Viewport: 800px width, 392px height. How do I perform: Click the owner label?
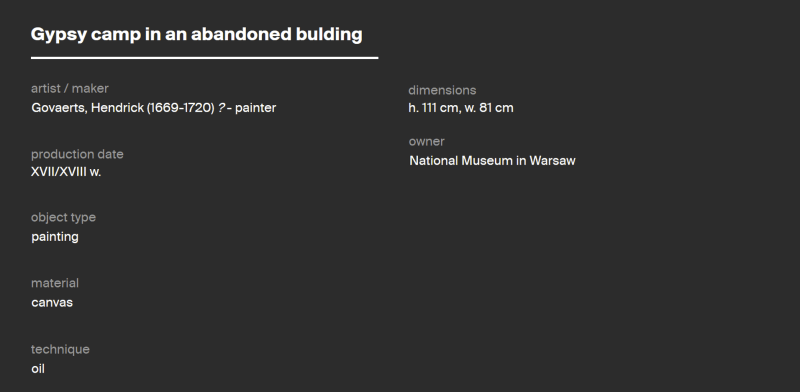427,141
